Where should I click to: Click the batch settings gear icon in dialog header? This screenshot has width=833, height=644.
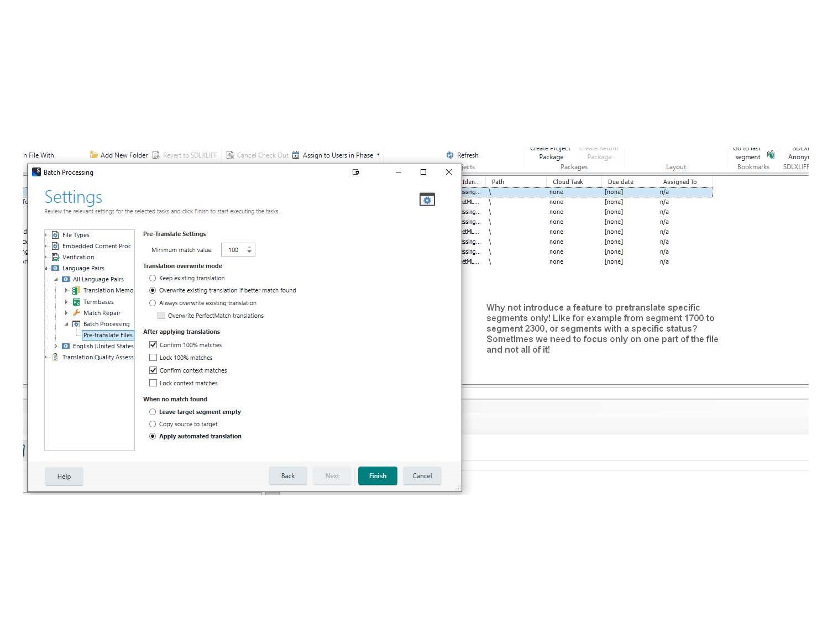(x=427, y=200)
